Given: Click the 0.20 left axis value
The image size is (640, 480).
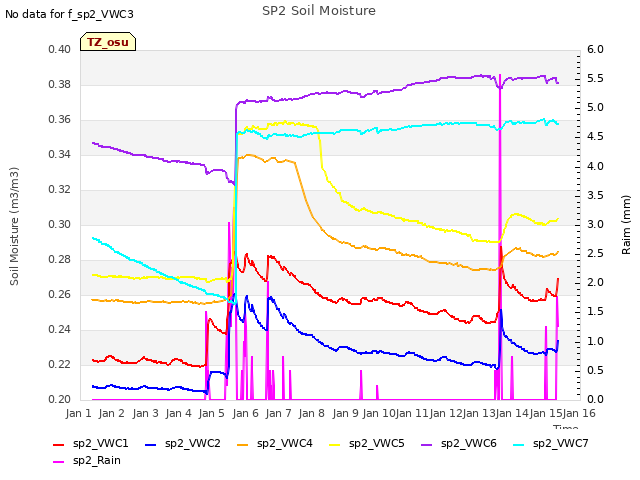Looking at the screenshot, I should click(x=59, y=399).
